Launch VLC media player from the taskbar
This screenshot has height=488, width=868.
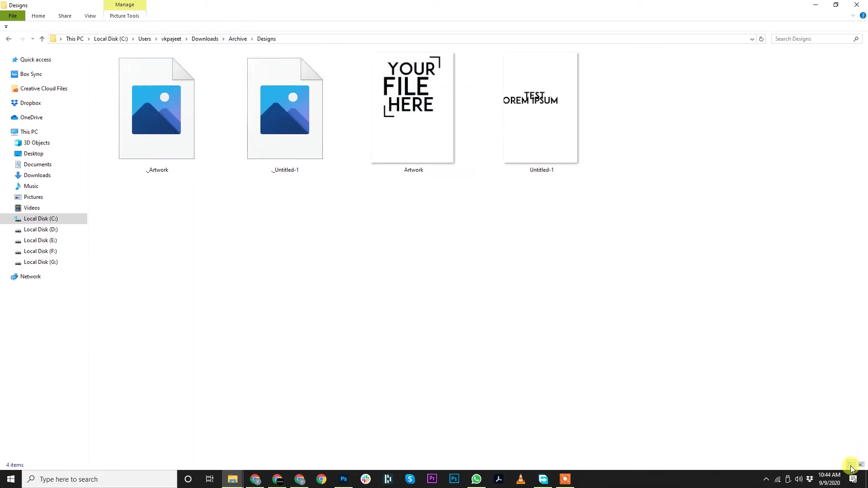(521, 479)
